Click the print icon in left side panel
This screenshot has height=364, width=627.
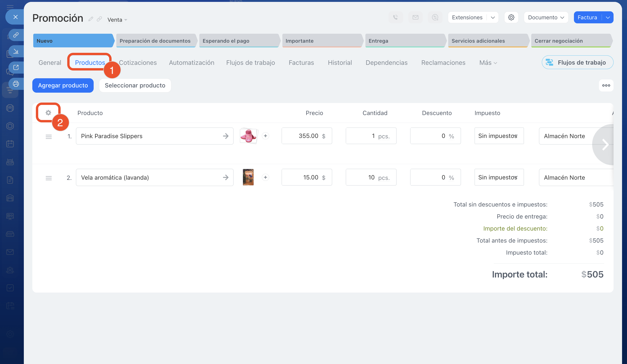pyautogui.click(x=16, y=84)
